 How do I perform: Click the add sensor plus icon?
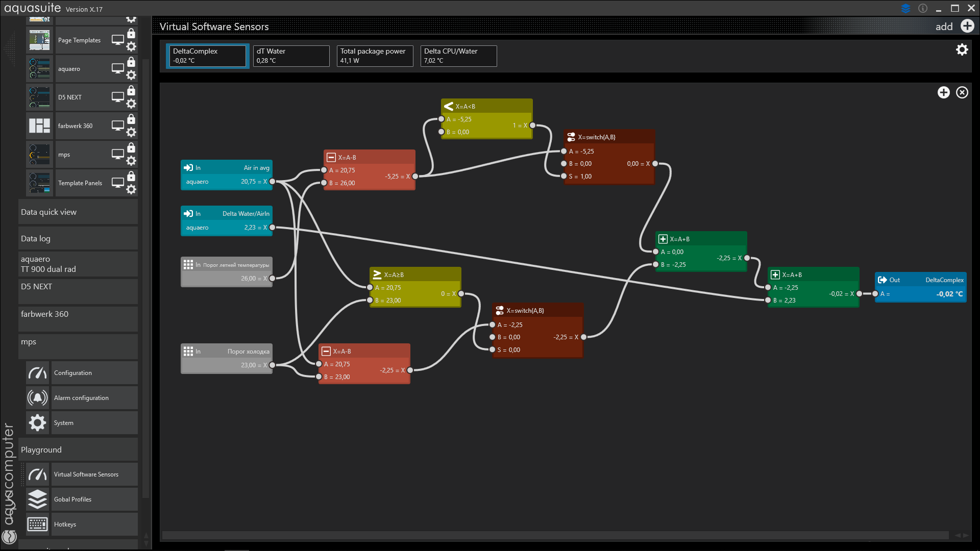tap(967, 26)
